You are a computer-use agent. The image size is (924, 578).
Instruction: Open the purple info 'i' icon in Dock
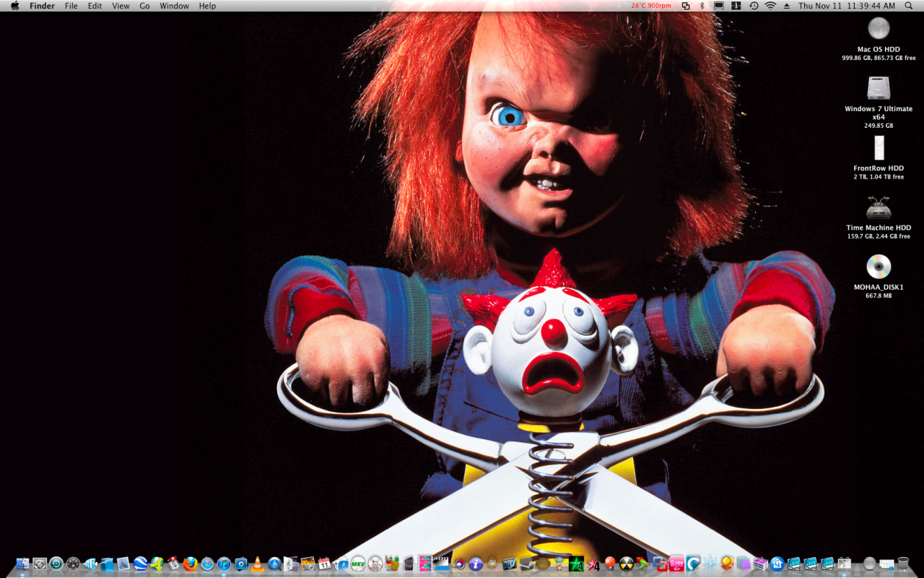(x=476, y=564)
